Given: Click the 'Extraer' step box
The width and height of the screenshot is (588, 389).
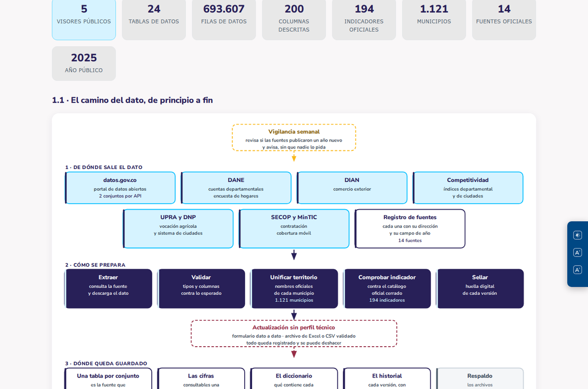Looking at the screenshot, I should [x=108, y=288].
